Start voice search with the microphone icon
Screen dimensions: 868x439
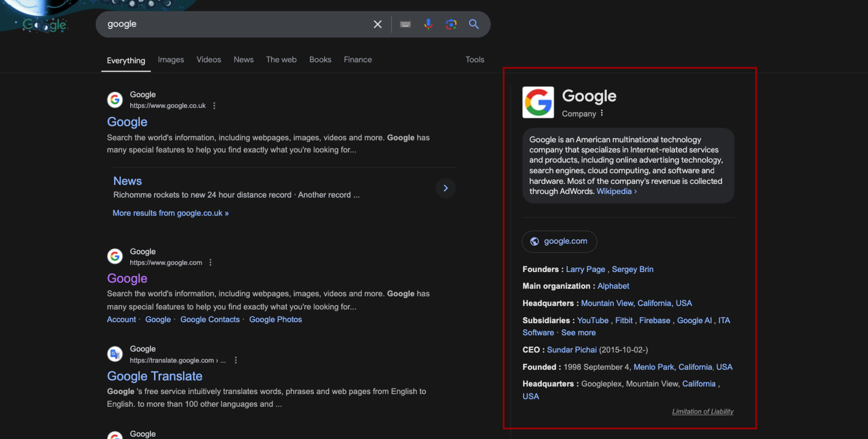428,24
